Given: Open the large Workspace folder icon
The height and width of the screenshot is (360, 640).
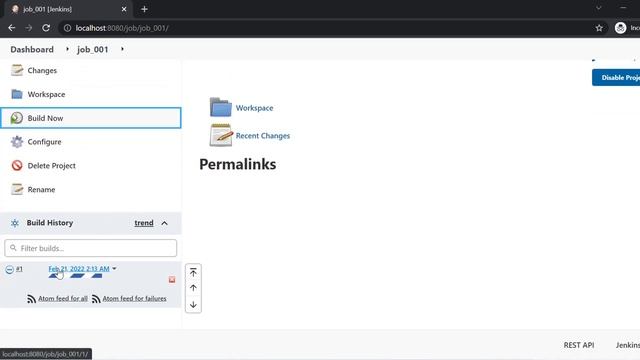Looking at the screenshot, I should point(220,107).
